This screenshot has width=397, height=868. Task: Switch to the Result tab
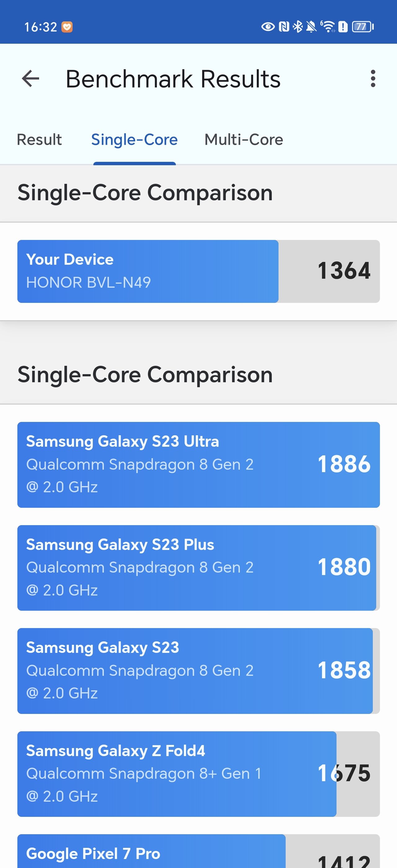point(39,139)
